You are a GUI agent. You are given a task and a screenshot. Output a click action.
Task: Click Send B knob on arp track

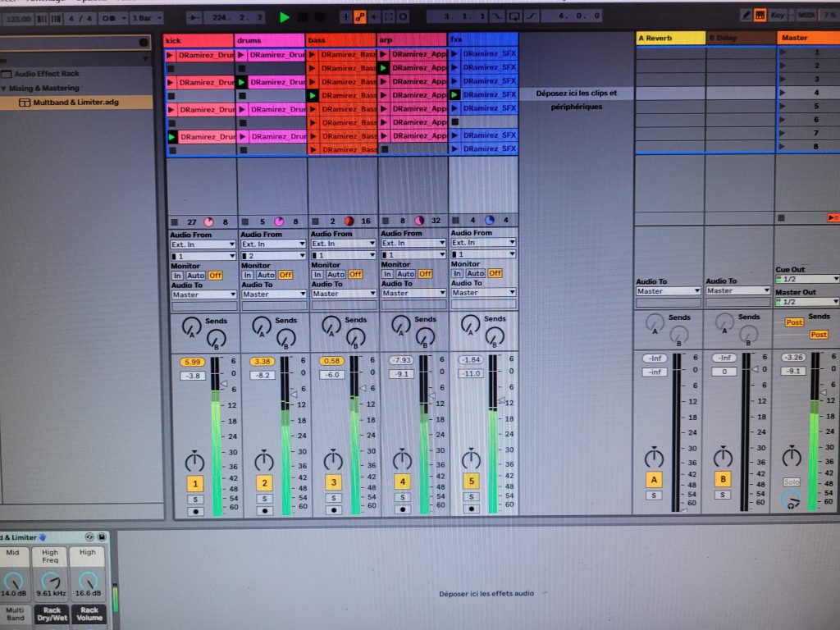[x=425, y=337]
